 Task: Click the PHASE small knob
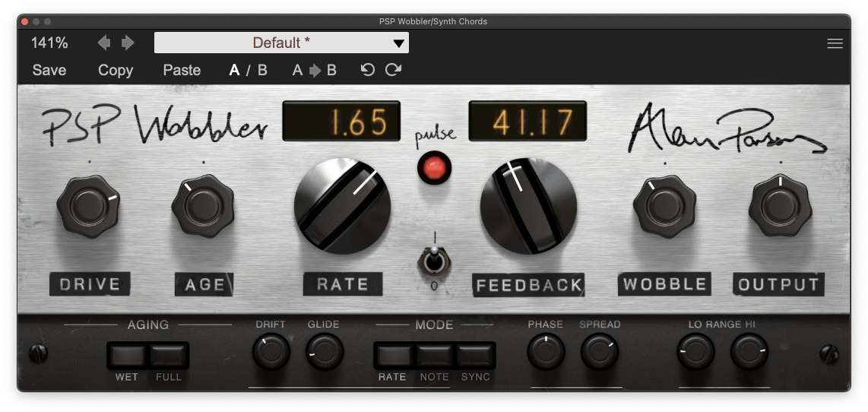pos(546,352)
